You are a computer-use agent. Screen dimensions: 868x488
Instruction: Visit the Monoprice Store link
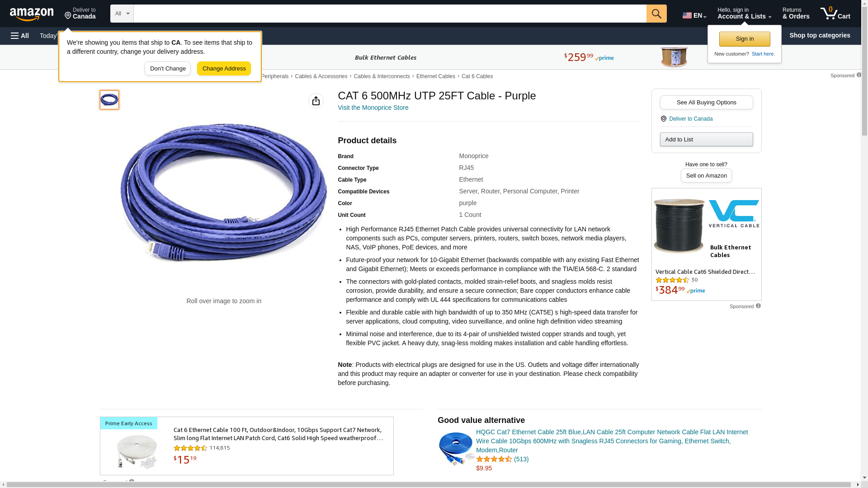(x=373, y=108)
